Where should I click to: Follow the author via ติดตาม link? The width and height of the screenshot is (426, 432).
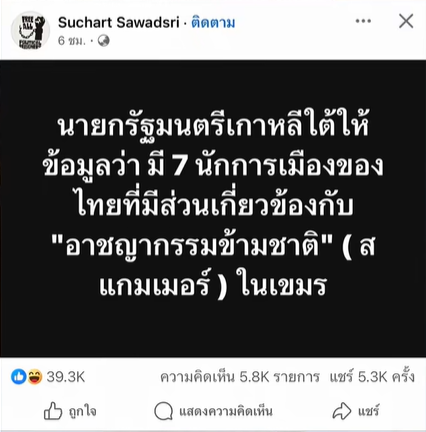coord(213,23)
